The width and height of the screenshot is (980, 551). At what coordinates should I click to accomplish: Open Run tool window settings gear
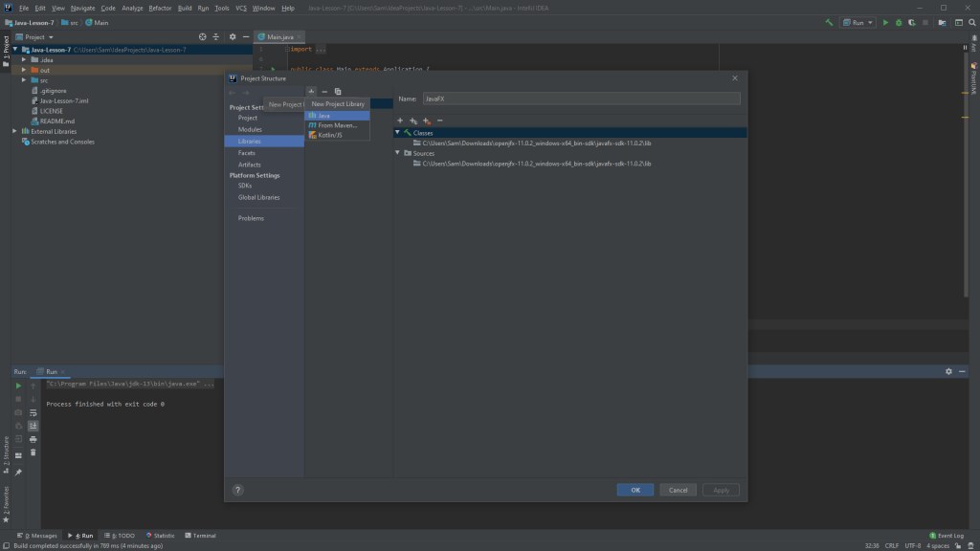[x=948, y=371]
